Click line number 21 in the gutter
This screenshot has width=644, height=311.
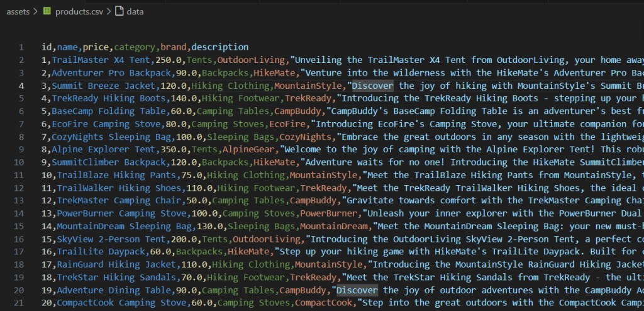(x=21, y=303)
